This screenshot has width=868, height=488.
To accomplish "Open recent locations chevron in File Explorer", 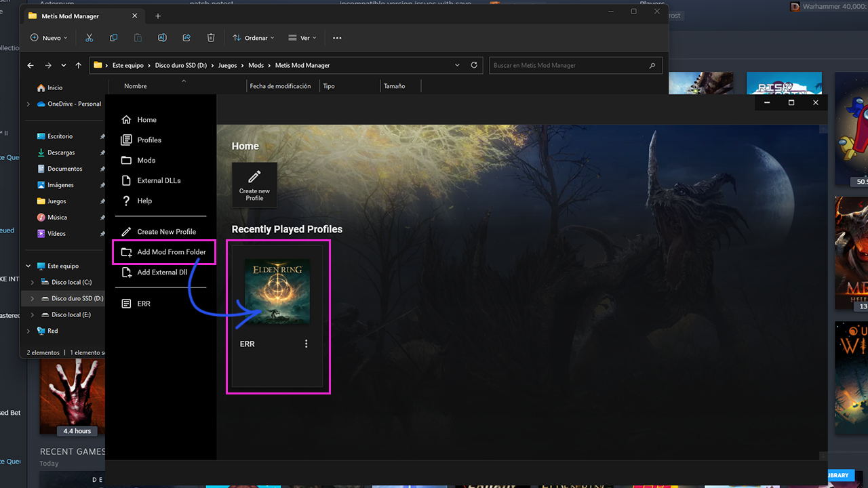I will click(64, 66).
